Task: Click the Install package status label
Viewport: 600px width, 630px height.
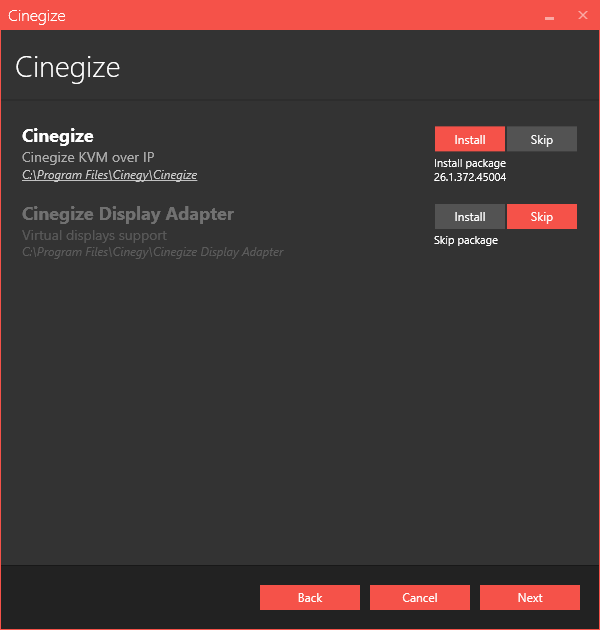Action: (x=470, y=163)
